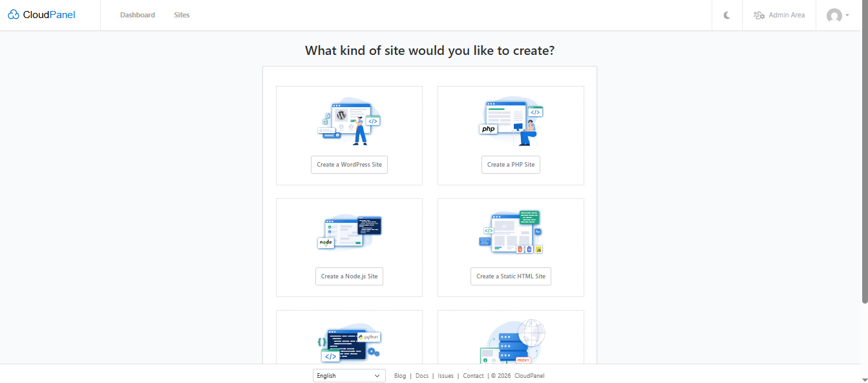Image resolution: width=868 pixels, height=383 pixels.
Task: Open the user avatar menu
Action: pyautogui.click(x=837, y=16)
